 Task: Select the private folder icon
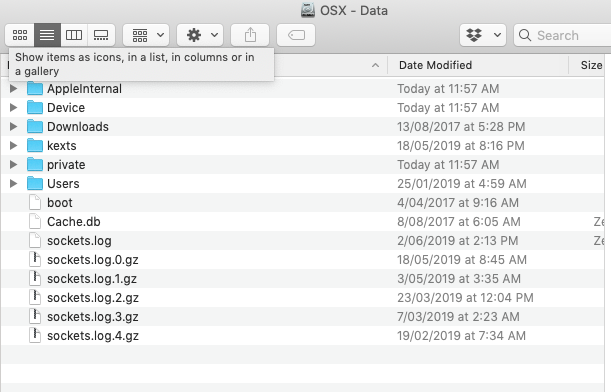(35, 164)
